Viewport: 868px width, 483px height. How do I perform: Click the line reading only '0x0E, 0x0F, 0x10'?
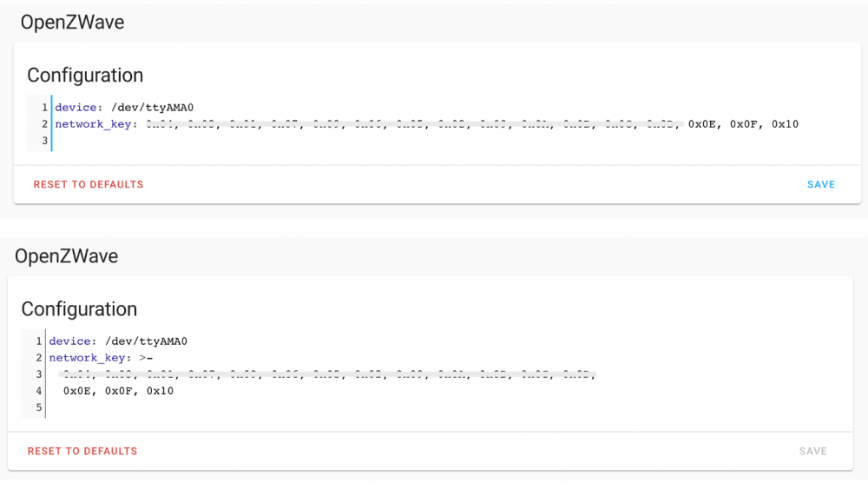tap(118, 391)
